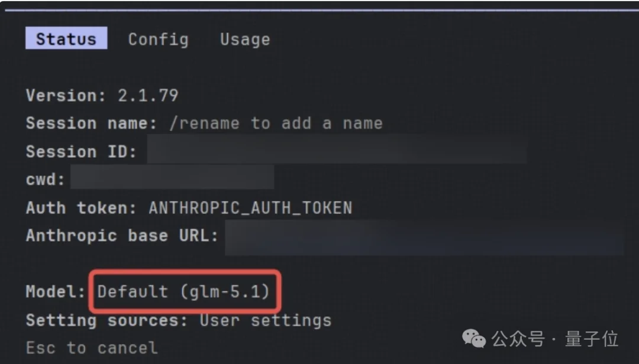Select the Status tab
This screenshot has height=364, width=639.
pyautogui.click(x=66, y=38)
